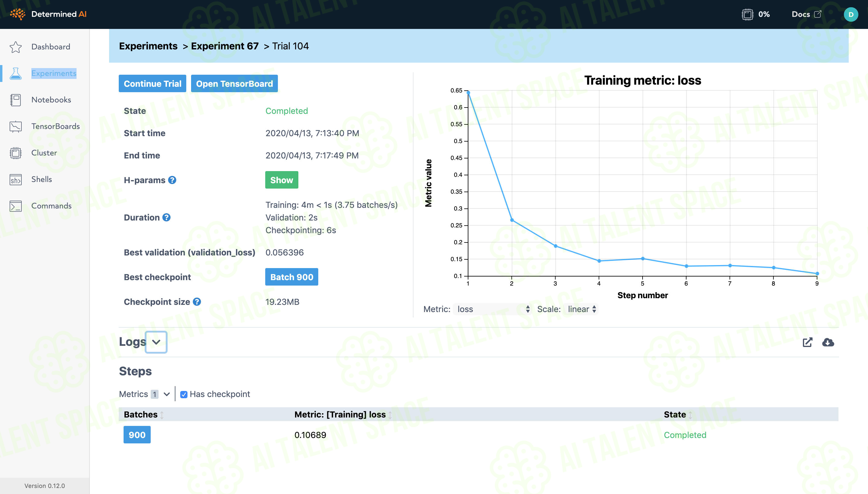Click Experiments breadcrumb link

[x=148, y=46]
